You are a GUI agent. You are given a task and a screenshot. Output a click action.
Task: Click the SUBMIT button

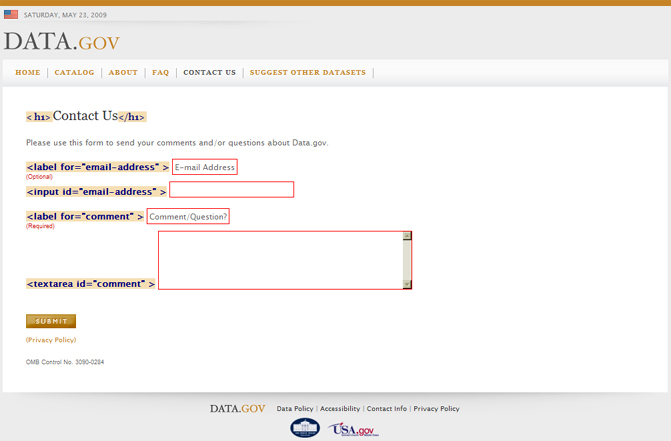pos(51,321)
